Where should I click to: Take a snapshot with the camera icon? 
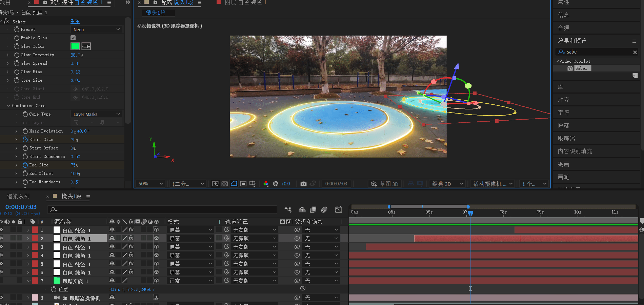point(303,184)
